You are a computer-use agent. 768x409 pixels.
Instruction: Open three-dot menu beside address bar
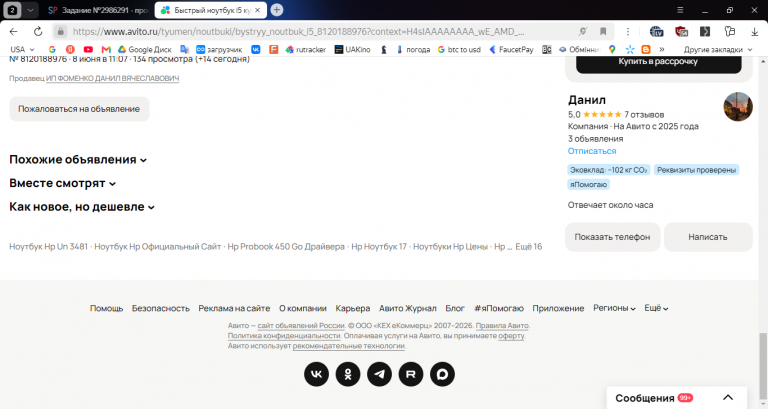[628, 31]
